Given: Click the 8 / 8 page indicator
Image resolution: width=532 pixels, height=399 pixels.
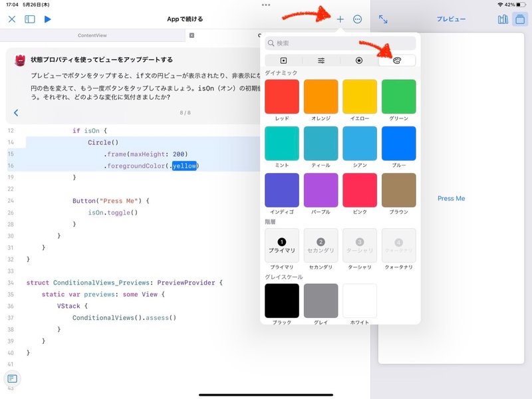Looking at the screenshot, I should tap(186, 112).
